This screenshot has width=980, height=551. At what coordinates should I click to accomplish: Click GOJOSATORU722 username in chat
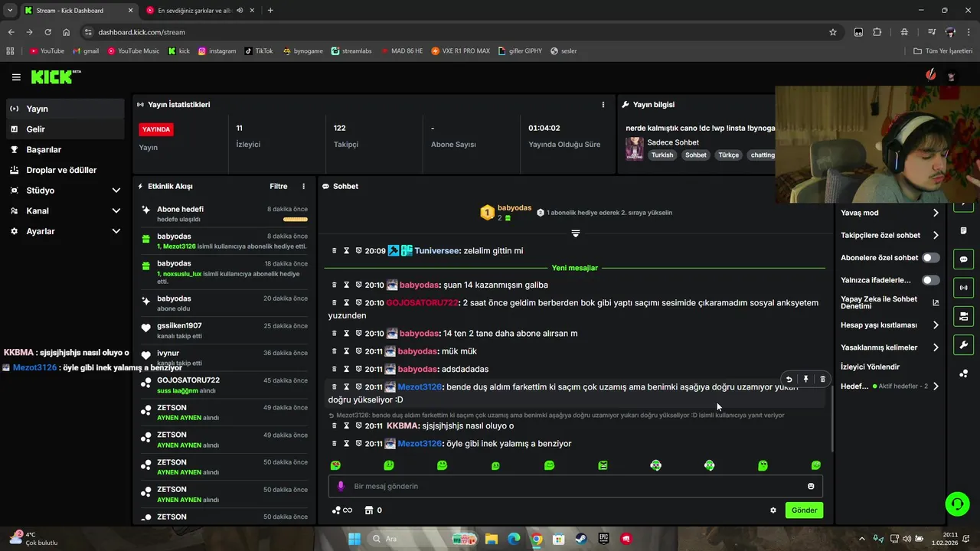[x=422, y=303]
